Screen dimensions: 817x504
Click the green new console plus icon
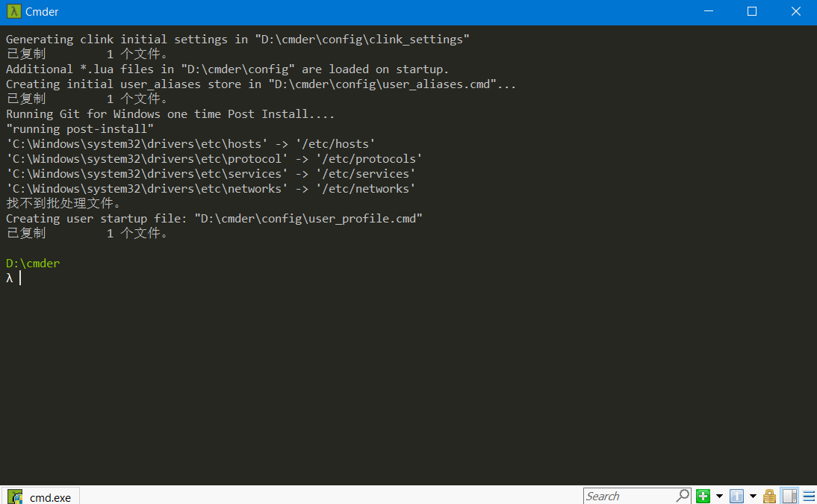(703, 496)
